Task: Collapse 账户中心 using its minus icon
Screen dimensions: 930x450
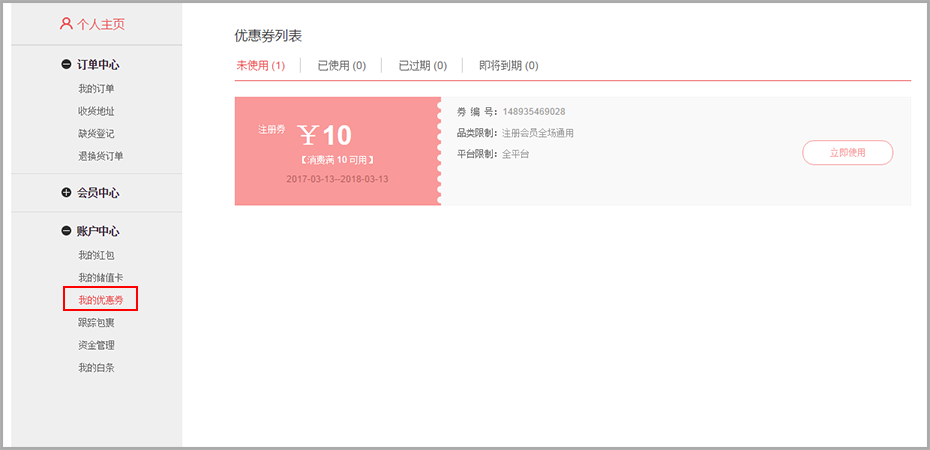Action: pos(66,232)
